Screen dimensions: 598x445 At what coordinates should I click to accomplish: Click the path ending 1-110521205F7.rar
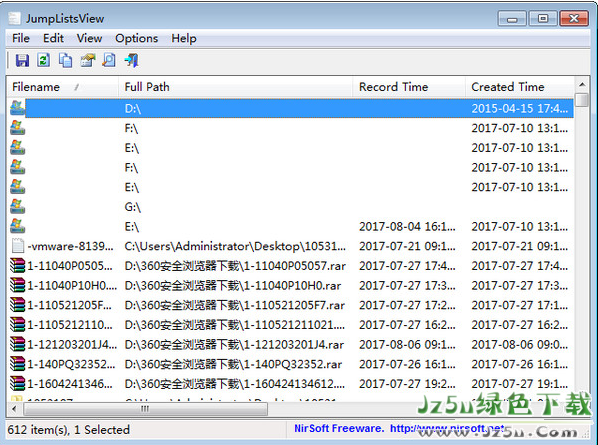point(235,305)
